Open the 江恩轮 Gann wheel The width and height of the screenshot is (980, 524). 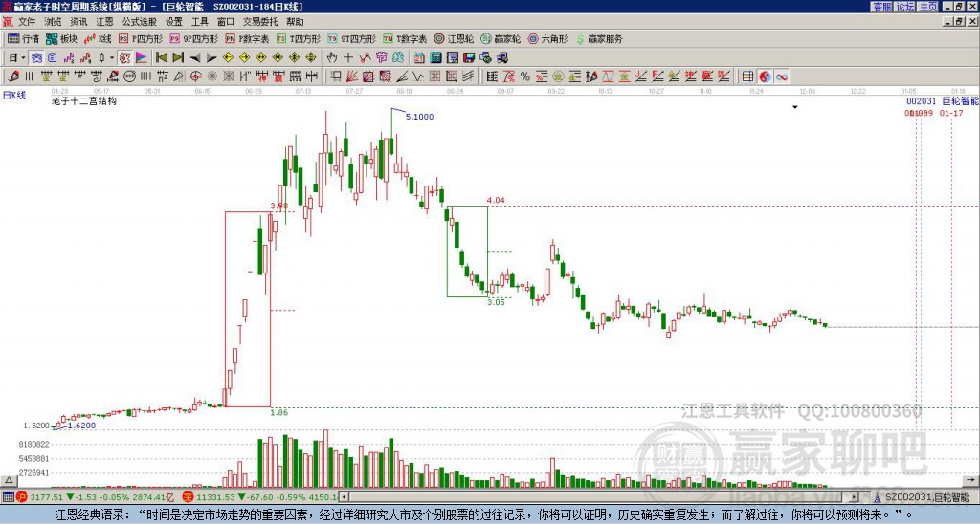coord(455,38)
